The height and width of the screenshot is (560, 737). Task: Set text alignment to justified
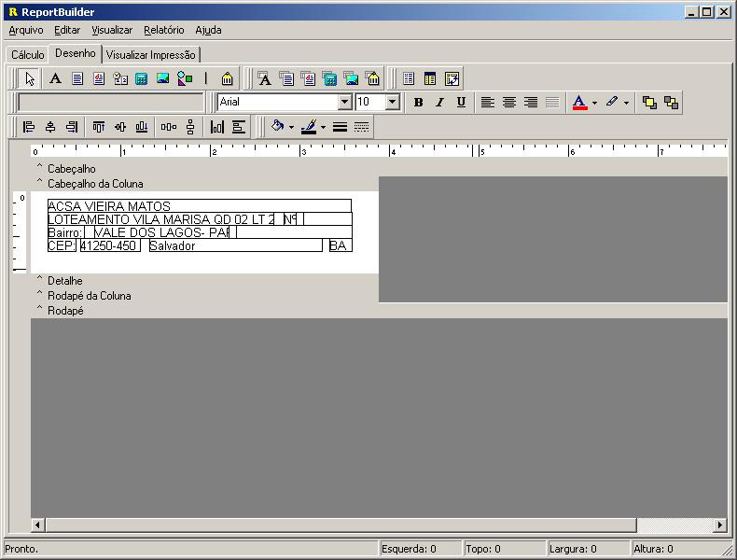pos(552,103)
